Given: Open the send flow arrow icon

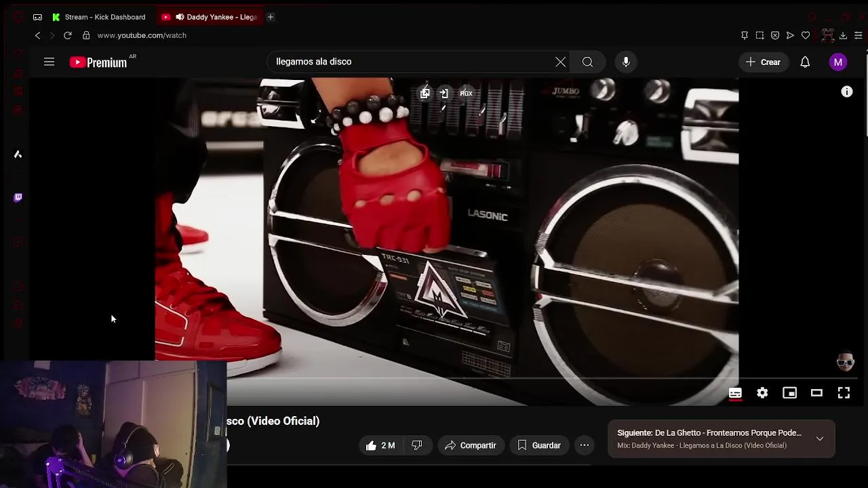Looking at the screenshot, I should tap(790, 35).
